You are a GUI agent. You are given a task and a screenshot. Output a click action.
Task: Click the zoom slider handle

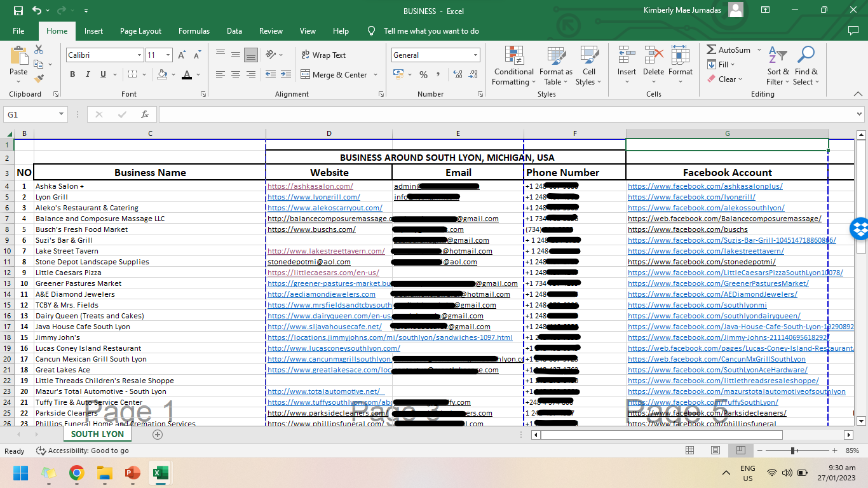(x=793, y=451)
